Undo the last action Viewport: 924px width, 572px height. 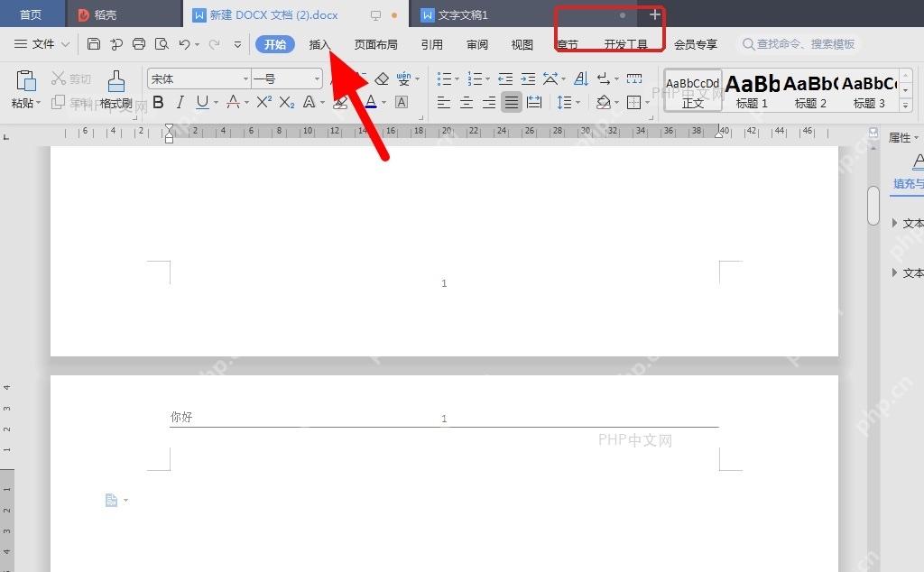184,44
